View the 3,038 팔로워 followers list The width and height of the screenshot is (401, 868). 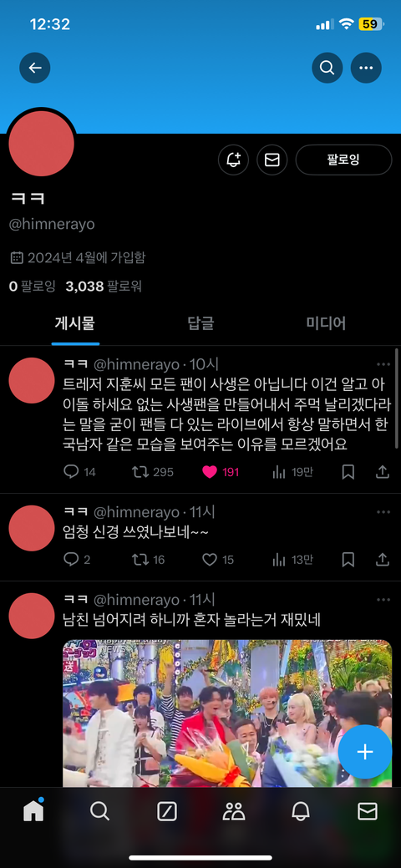pos(104,287)
